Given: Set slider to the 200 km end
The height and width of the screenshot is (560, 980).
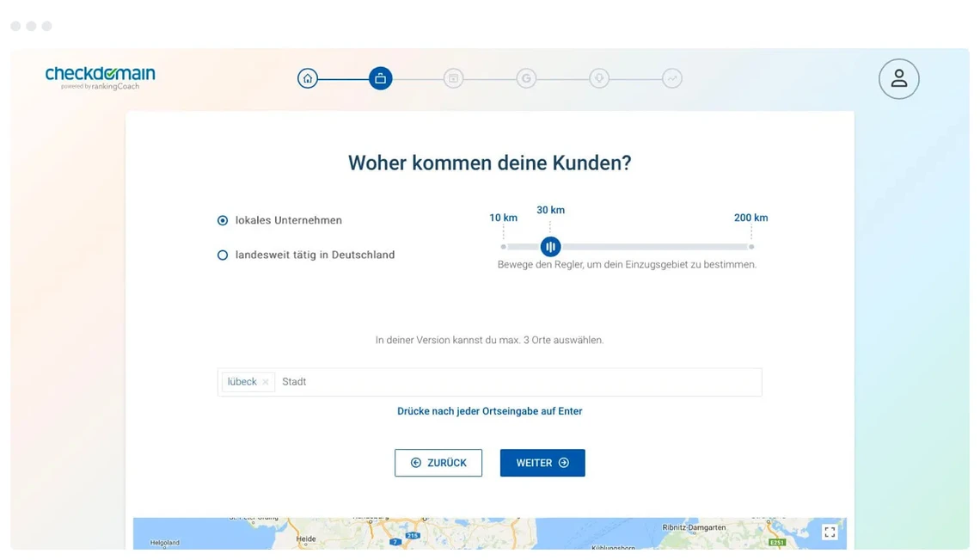Looking at the screenshot, I should coord(751,247).
